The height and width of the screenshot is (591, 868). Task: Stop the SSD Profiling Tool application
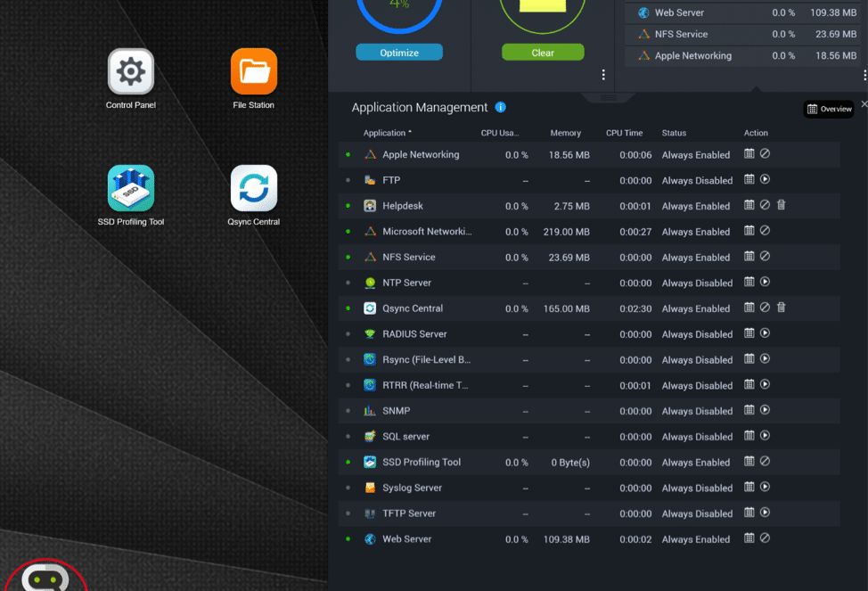(x=765, y=462)
